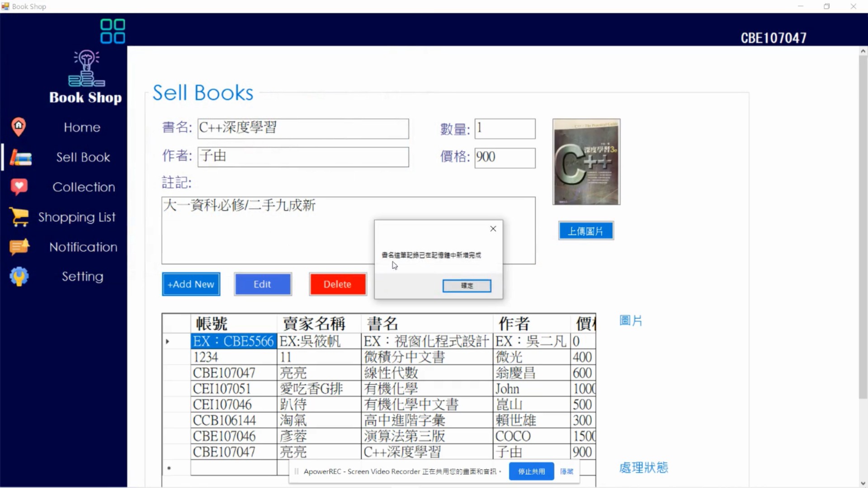The height and width of the screenshot is (488, 868).
Task: Click the 上傳圖片 upload button
Action: pos(586,231)
